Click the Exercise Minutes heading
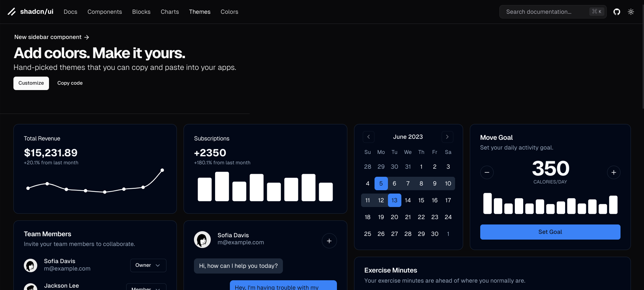 click(x=391, y=270)
